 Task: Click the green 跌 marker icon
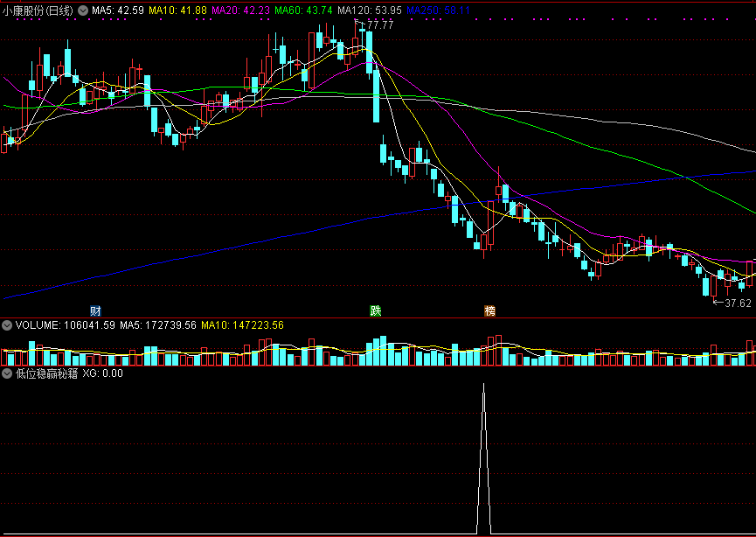[x=375, y=310]
